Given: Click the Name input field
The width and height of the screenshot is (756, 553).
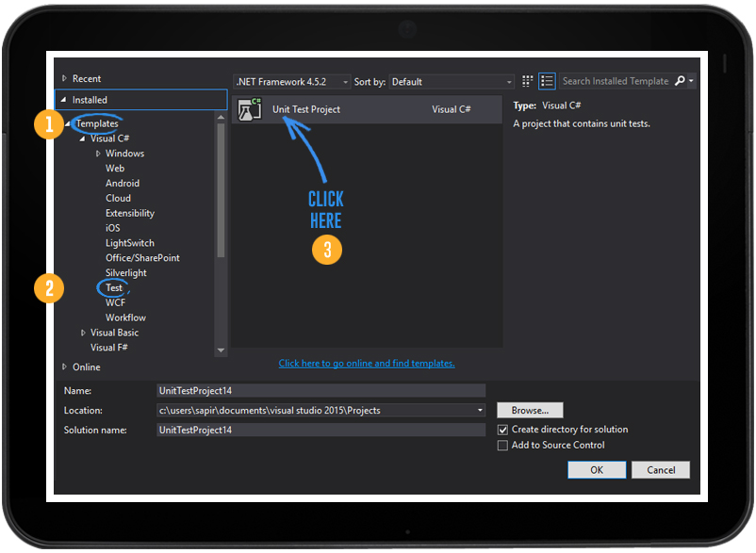Looking at the screenshot, I should [320, 391].
